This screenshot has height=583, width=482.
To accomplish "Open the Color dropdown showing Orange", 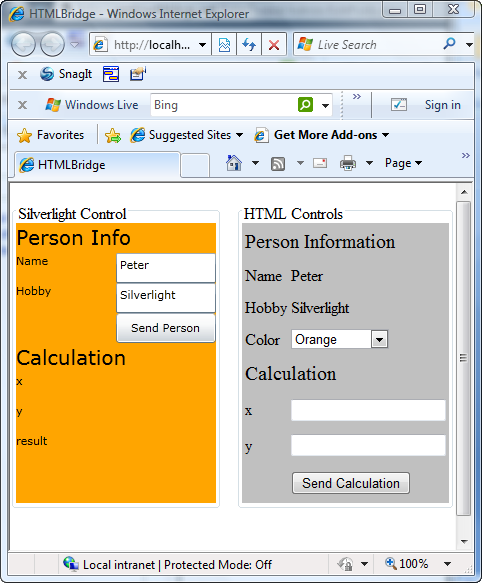I will point(340,339).
